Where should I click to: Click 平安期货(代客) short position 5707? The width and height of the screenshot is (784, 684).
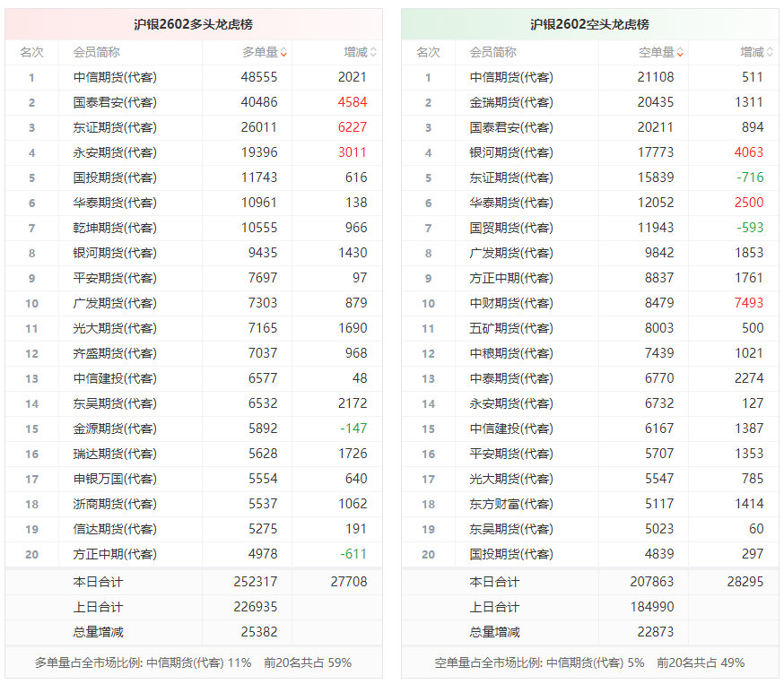(x=659, y=454)
